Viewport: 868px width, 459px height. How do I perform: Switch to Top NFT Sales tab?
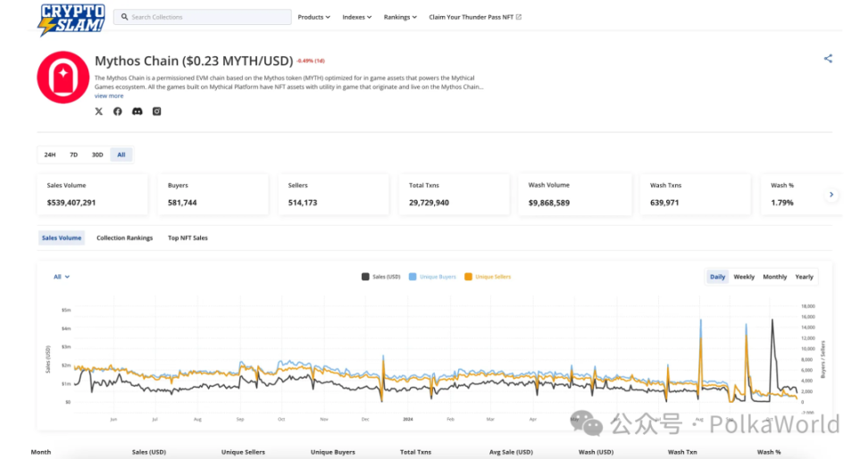tap(188, 238)
